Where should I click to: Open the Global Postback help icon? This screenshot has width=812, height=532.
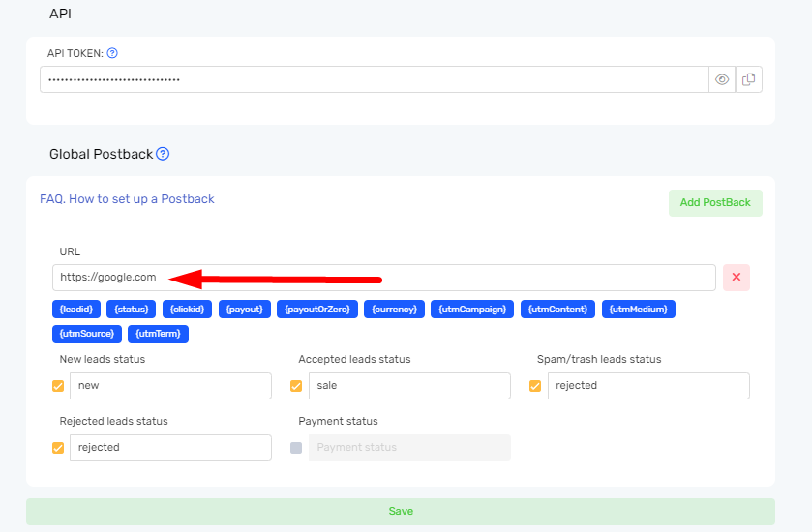click(163, 154)
